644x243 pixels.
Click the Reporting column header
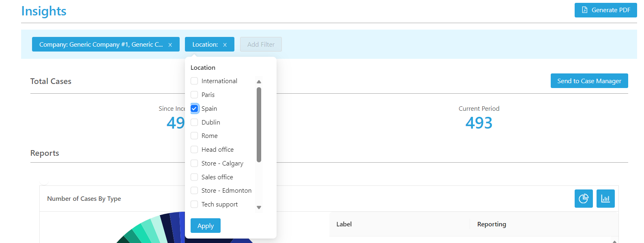(x=492, y=224)
